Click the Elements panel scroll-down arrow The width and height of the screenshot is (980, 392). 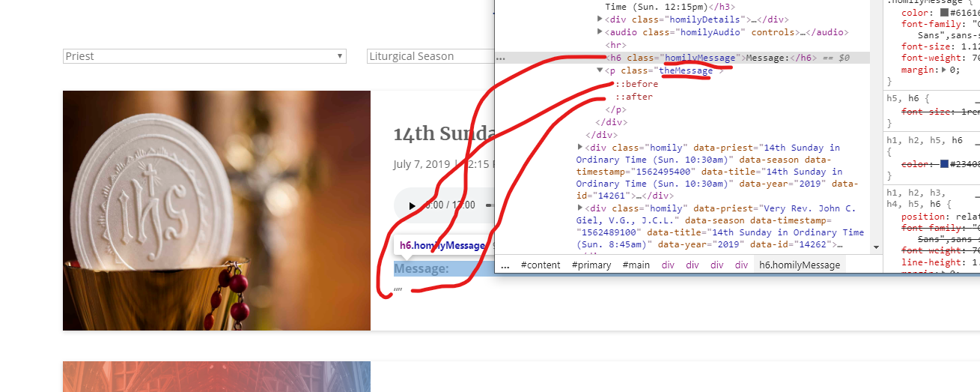(877, 247)
